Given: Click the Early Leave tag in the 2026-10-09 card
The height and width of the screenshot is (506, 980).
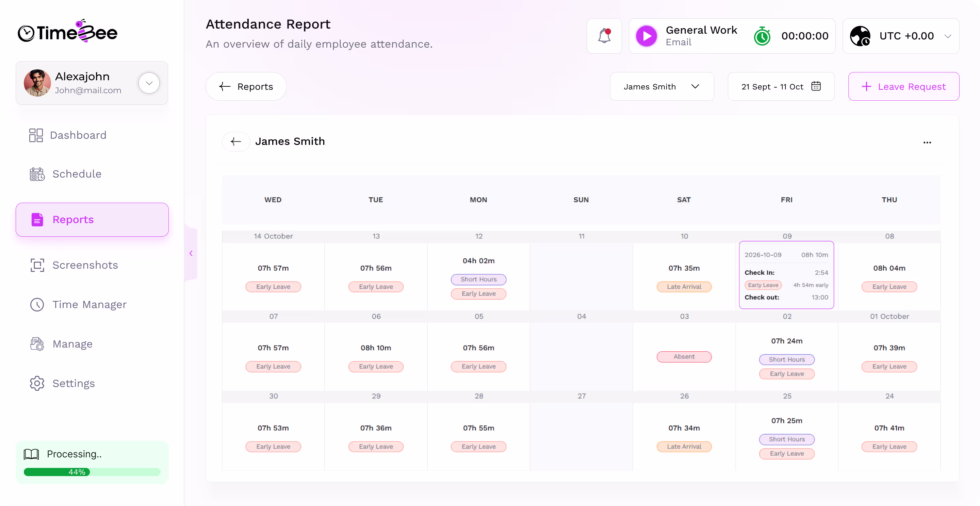Looking at the screenshot, I should point(763,285).
